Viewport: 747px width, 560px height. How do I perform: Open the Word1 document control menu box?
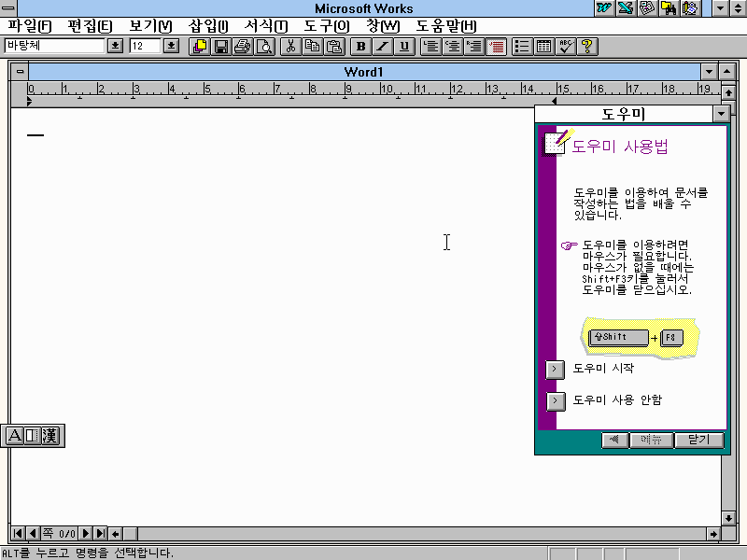tap(20, 72)
